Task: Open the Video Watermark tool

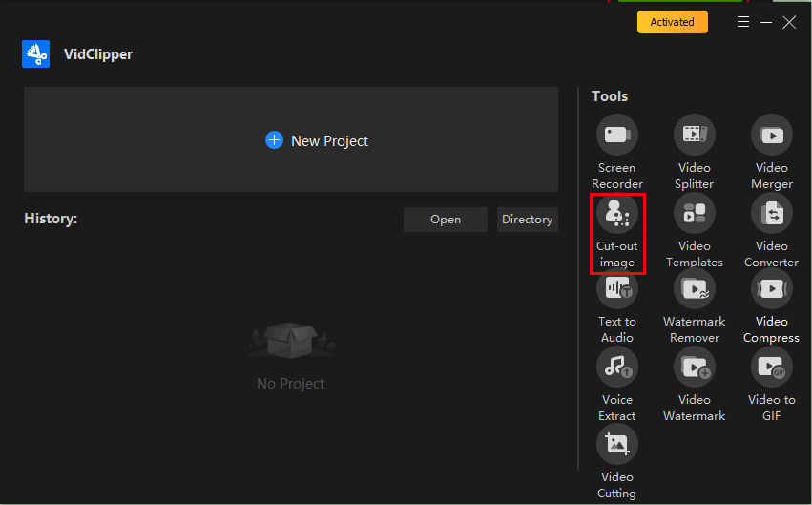Action: coord(694,368)
